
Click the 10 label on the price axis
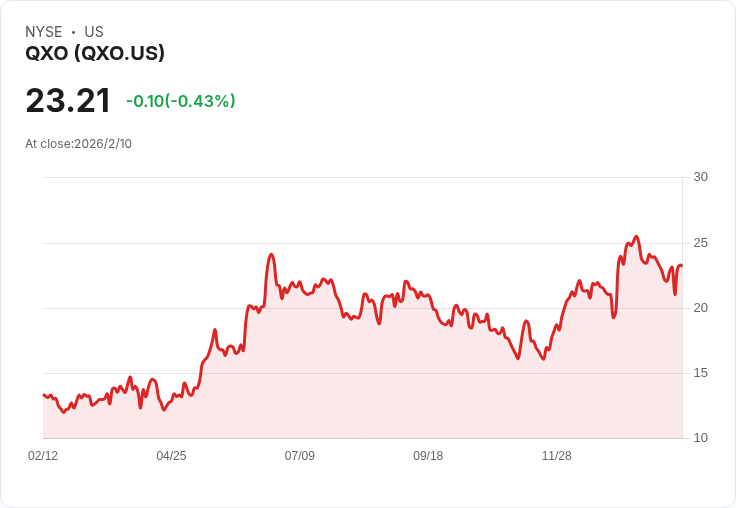701,438
